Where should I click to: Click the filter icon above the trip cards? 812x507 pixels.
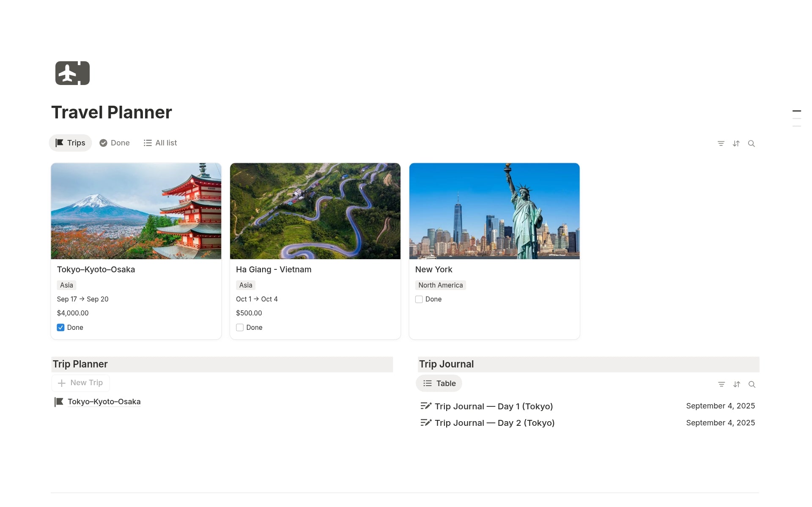[x=721, y=143]
